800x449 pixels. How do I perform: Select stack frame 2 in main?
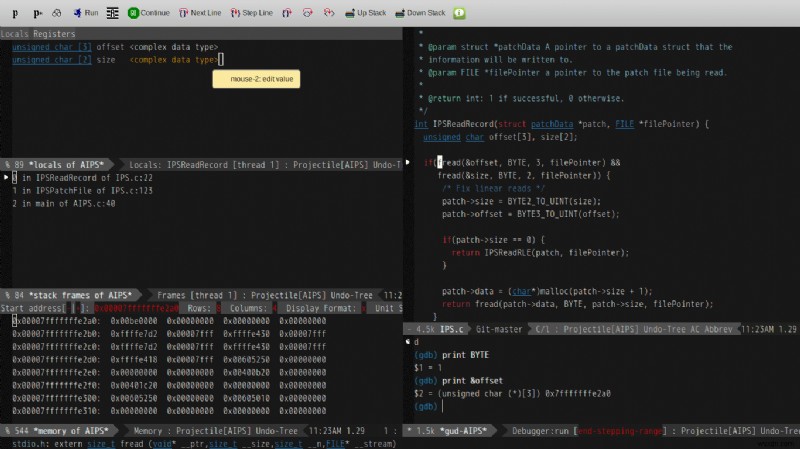point(62,203)
